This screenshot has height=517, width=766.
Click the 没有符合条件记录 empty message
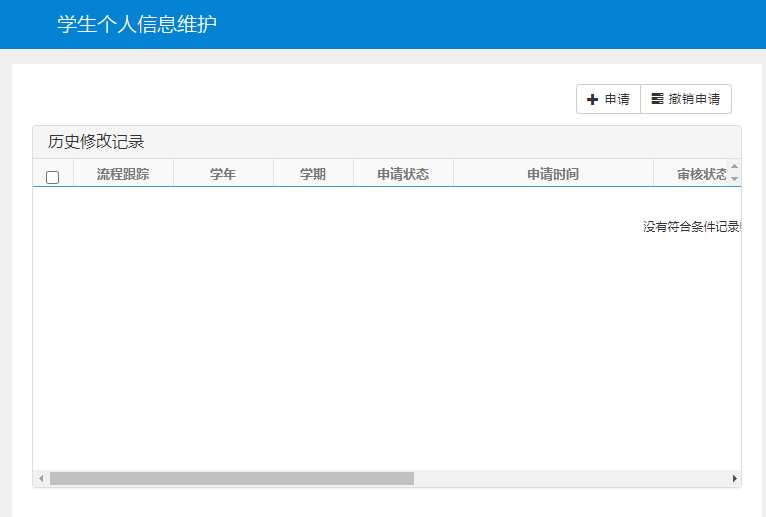coord(691,227)
